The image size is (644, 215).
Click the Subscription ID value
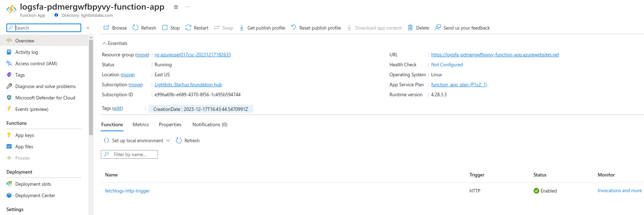pyautogui.click(x=197, y=94)
